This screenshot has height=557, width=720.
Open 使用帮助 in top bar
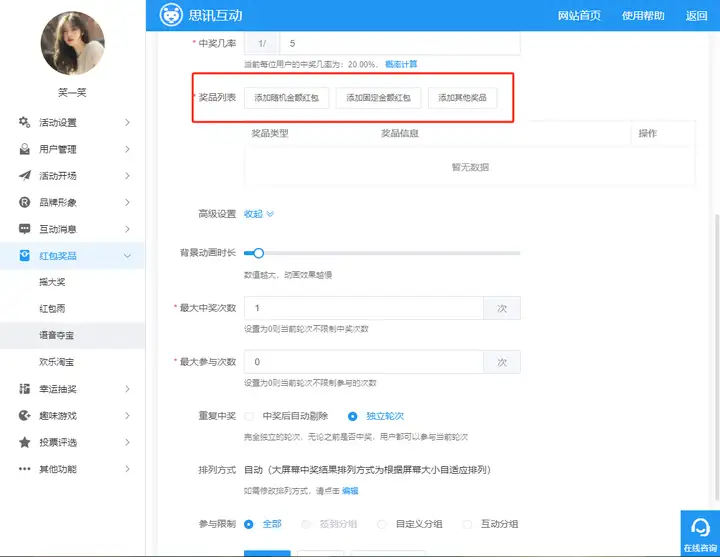pos(643,16)
